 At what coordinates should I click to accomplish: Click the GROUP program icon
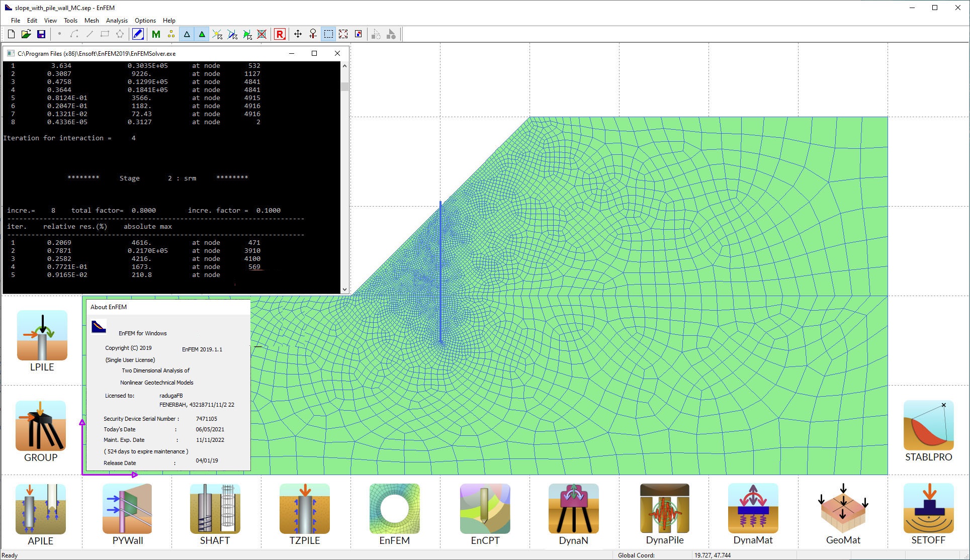pyautogui.click(x=41, y=426)
